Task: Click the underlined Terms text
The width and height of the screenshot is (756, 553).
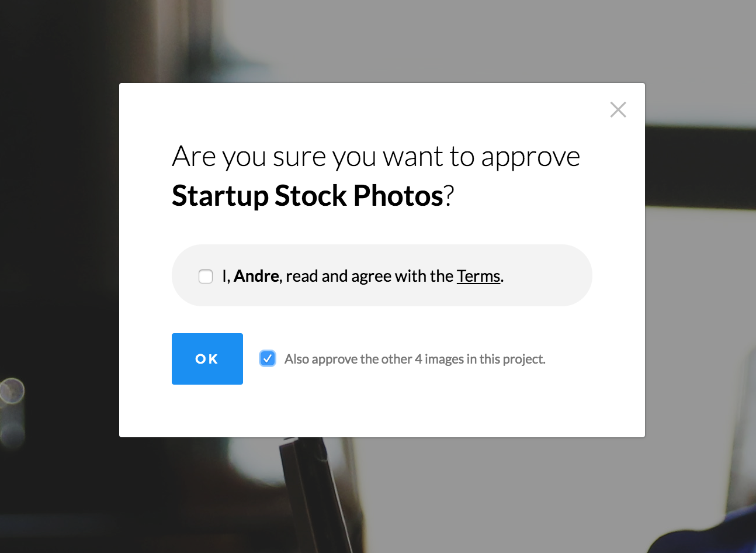Action: (x=478, y=276)
